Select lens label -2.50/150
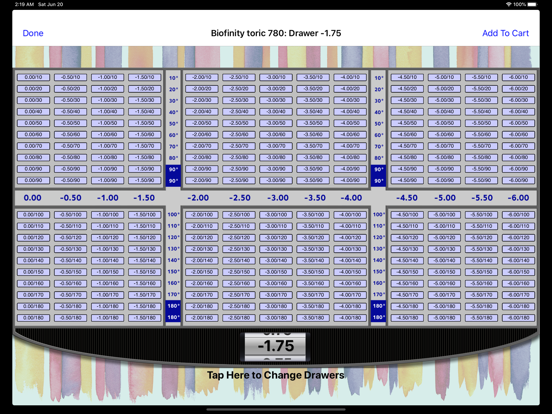The width and height of the screenshot is (552, 414). (239, 272)
